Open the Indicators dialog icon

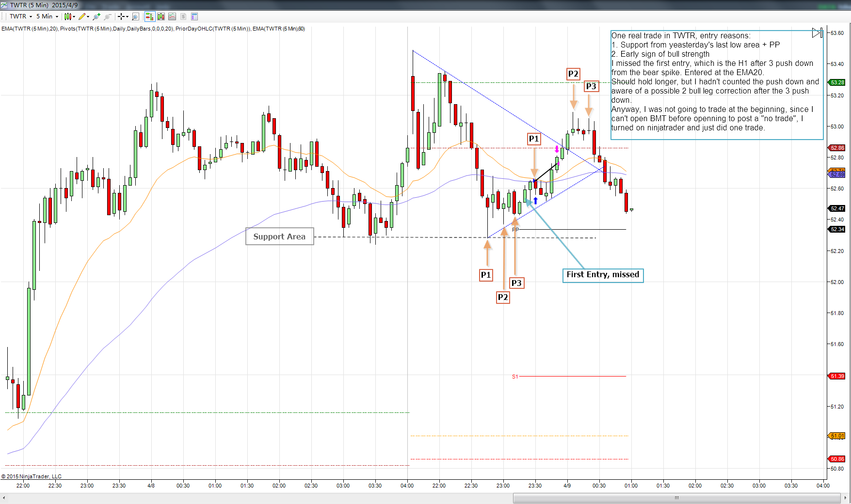coord(172,16)
